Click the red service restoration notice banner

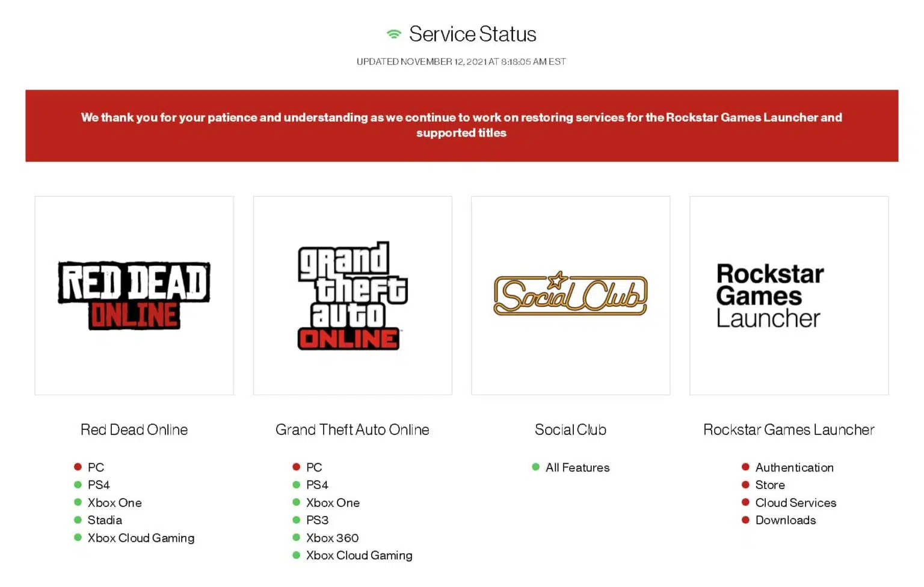tap(461, 125)
